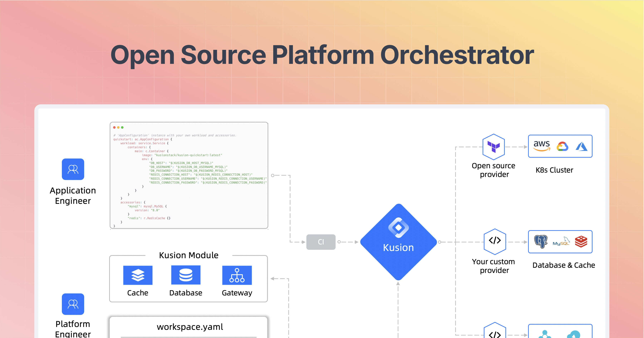644x338 pixels.
Task: Click the code comment about AppConfiguration instance
Action: coord(175,135)
